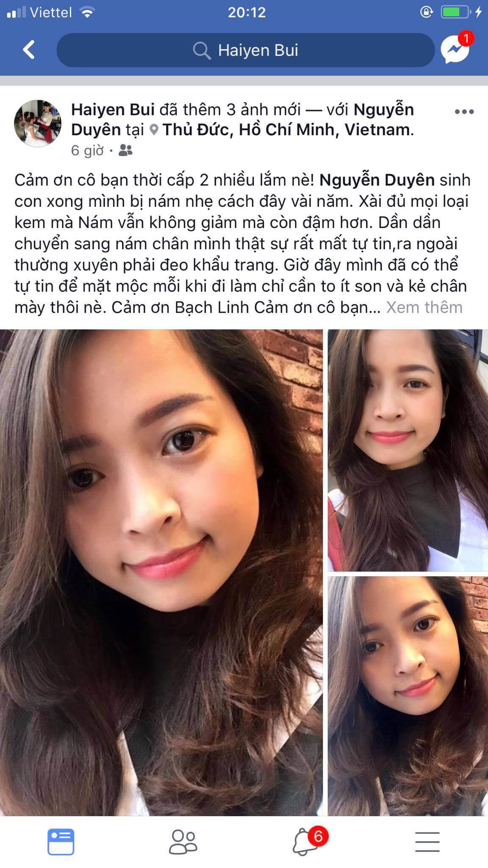Tap the location pin icon
488x868 pixels.
tap(154, 130)
